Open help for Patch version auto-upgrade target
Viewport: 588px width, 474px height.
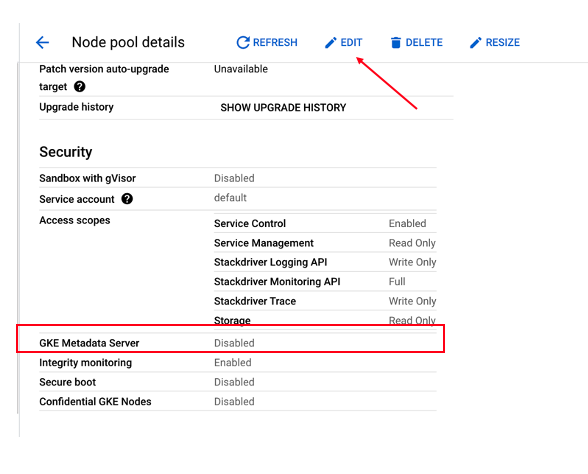coord(80,87)
